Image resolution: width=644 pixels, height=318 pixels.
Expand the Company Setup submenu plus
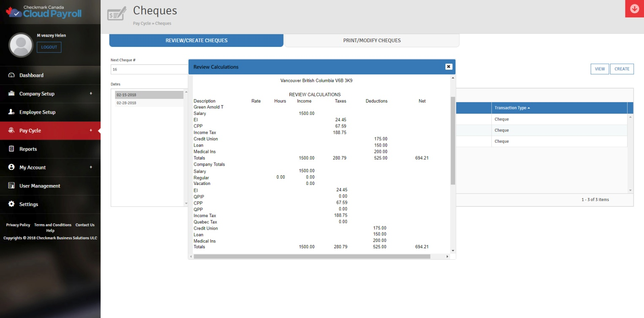pos(91,93)
